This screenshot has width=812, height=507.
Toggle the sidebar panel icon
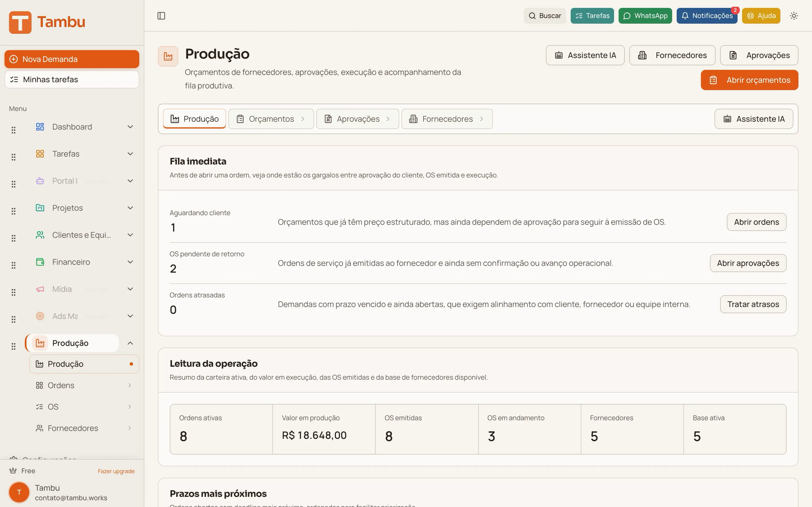(x=161, y=15)
